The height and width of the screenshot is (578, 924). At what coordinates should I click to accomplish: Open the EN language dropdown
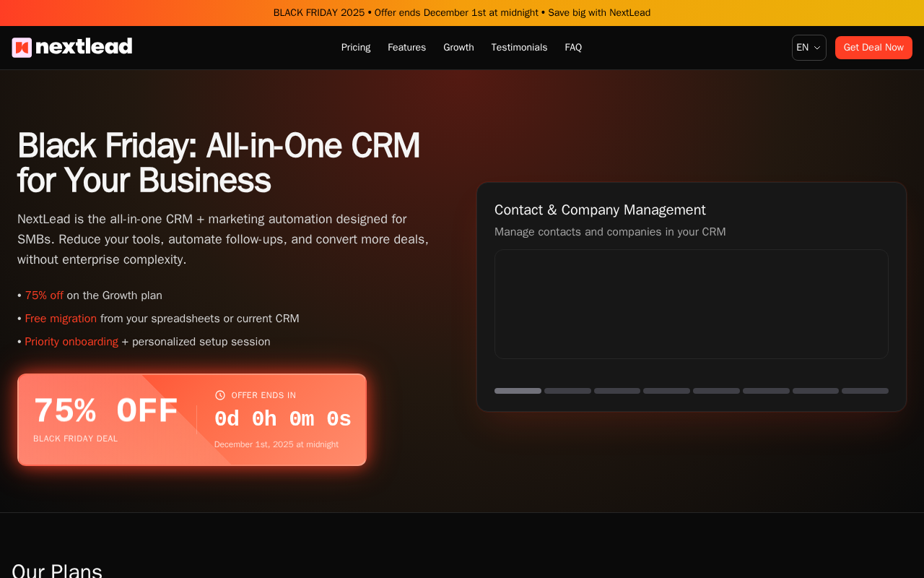point(808,48)
